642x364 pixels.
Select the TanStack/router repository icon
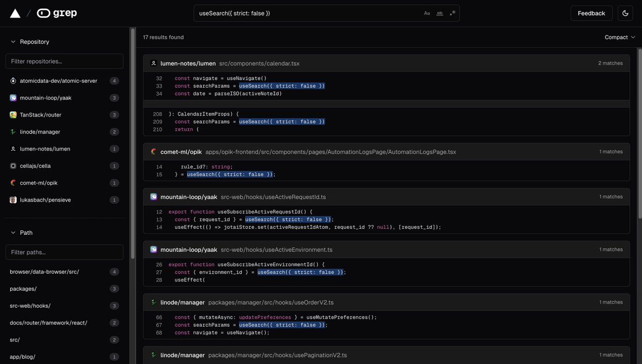[12, 114]
